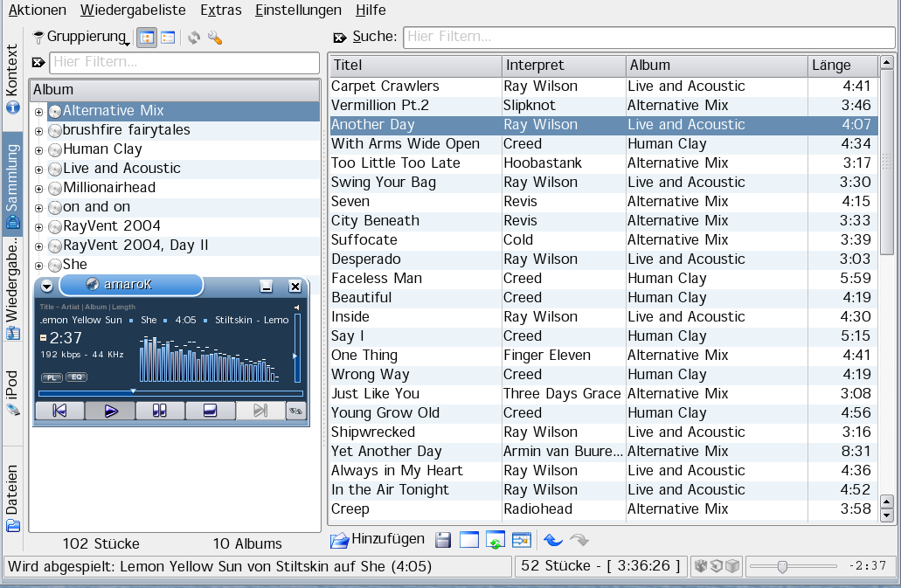Switch to the Sammlung sidebar tab
The width and height of the screenshot is (901, 588).
tap(12, 185)
